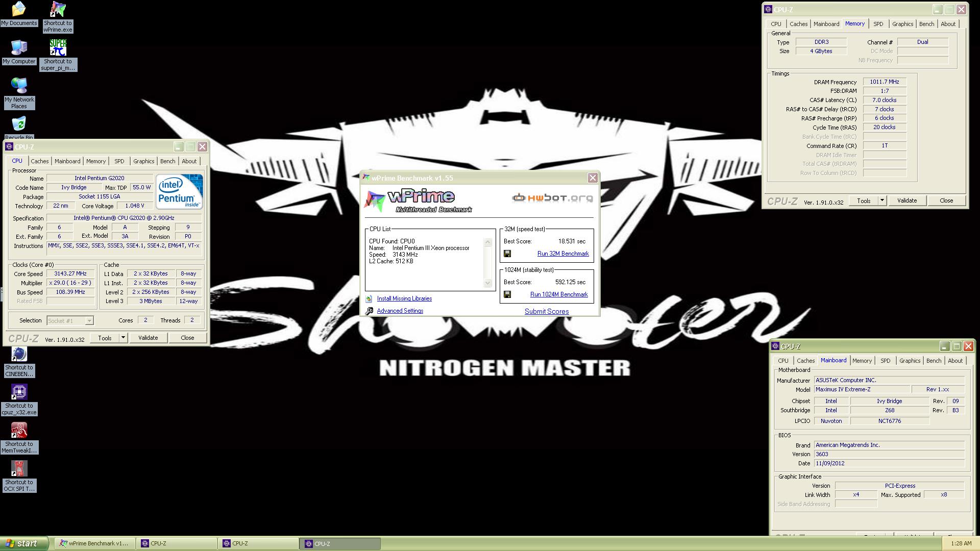980x551 pixels.
Task: Switch to Caches tab in CPU window
Action: click(40, 161)
